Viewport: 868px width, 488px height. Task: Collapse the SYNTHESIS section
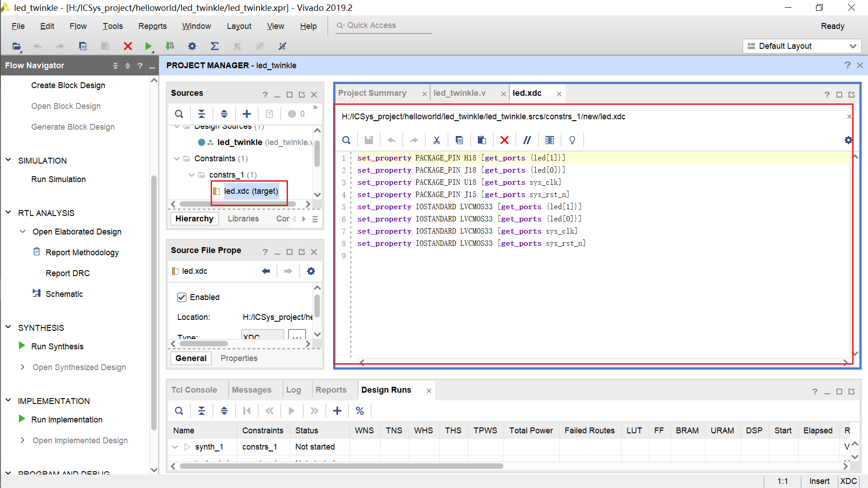tap(8, 327)
